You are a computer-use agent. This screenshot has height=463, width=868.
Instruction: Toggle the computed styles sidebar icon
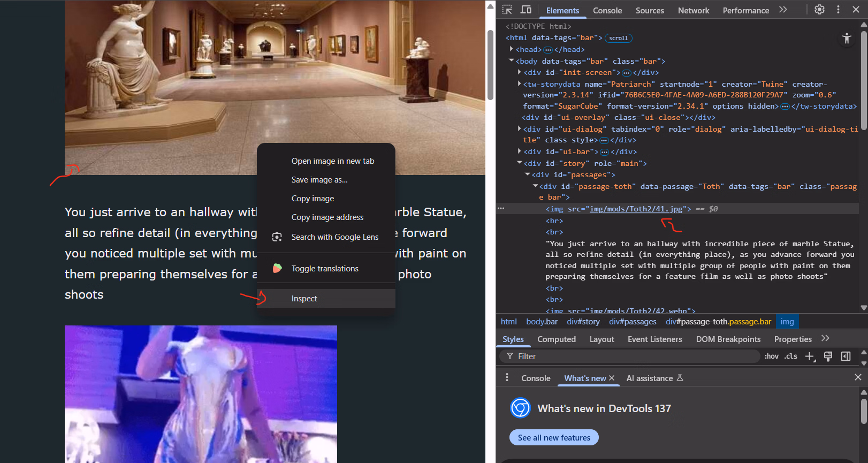coord(846,356)
